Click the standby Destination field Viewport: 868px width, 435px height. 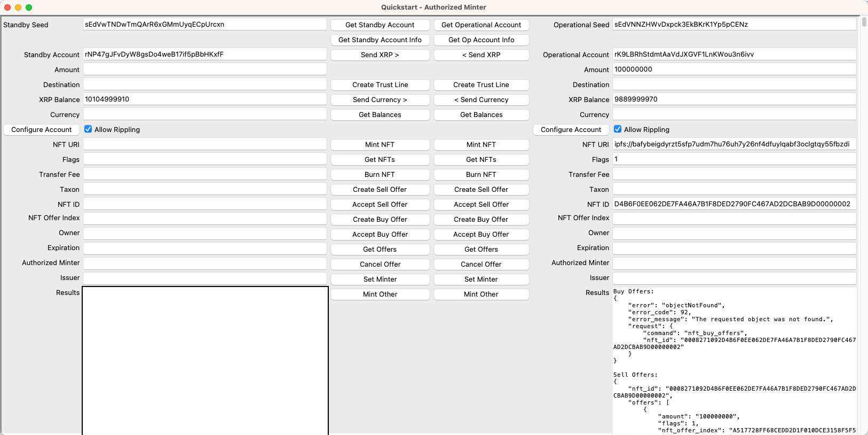coord(204,84)
